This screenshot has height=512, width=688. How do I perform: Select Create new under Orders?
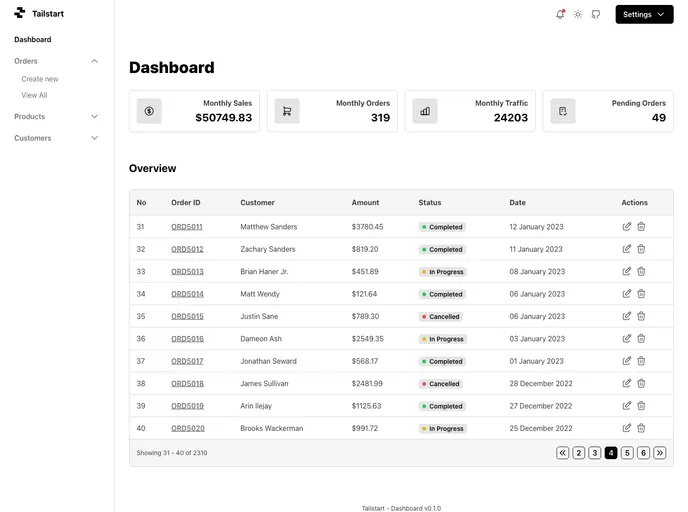(40, 79)
